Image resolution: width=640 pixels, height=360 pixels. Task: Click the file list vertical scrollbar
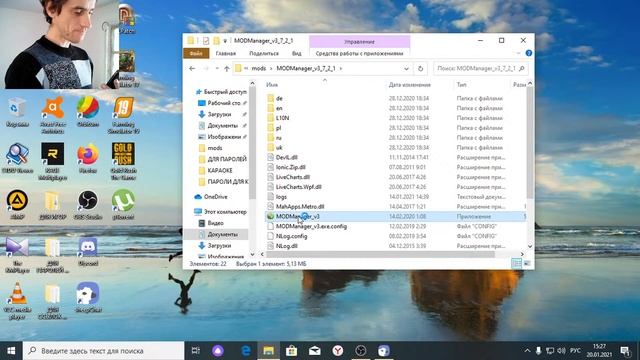click(530, 143)
